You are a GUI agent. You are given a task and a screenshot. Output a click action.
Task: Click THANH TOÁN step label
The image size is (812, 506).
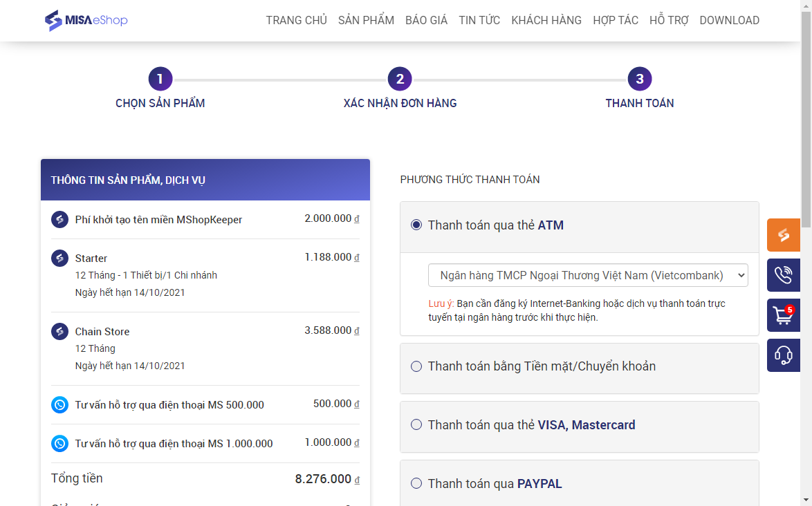[640, 103]
